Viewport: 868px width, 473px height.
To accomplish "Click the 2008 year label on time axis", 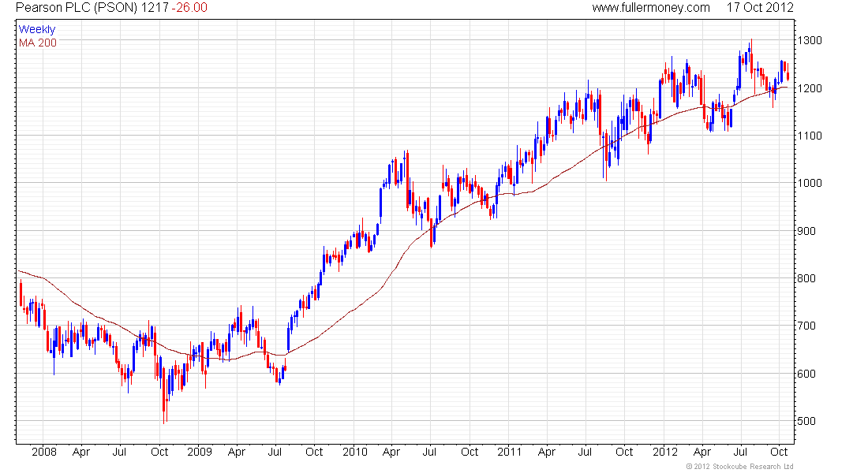I will click(44, 452).
